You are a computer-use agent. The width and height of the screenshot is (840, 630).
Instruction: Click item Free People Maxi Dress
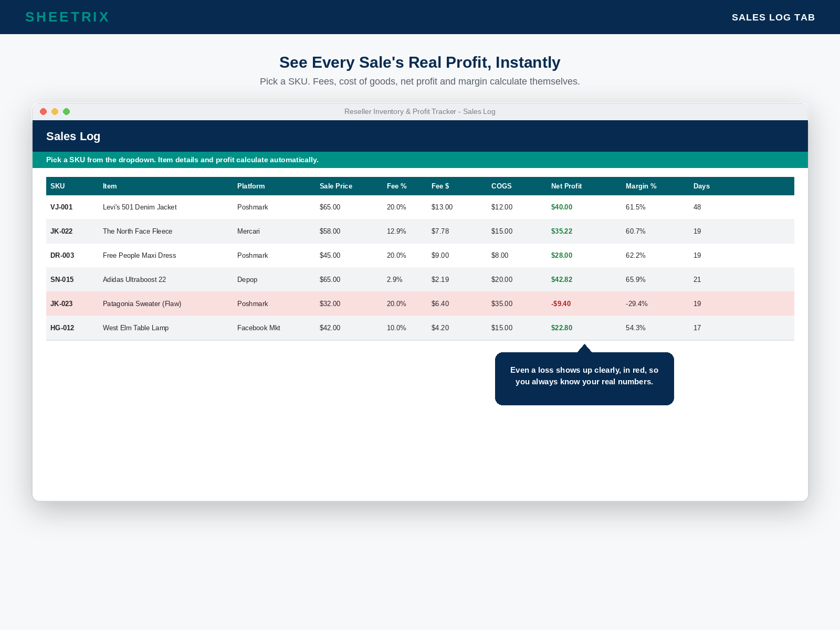(x=140, y=255)
